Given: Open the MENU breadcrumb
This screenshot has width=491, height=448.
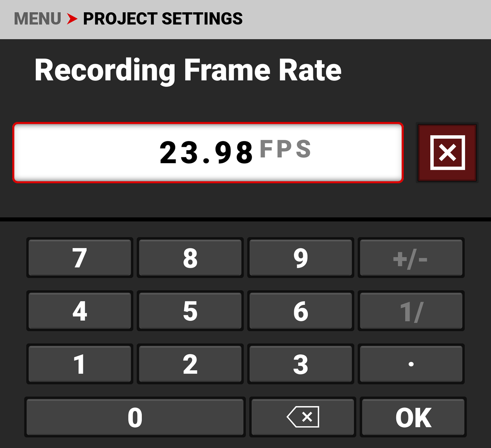Looking at the screenshot, I should 38,19.
